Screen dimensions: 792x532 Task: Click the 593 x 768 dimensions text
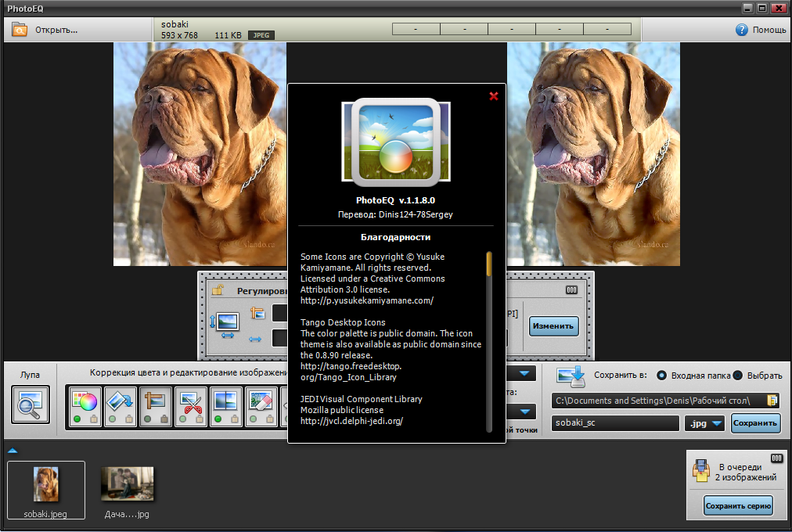coord(179,35)
